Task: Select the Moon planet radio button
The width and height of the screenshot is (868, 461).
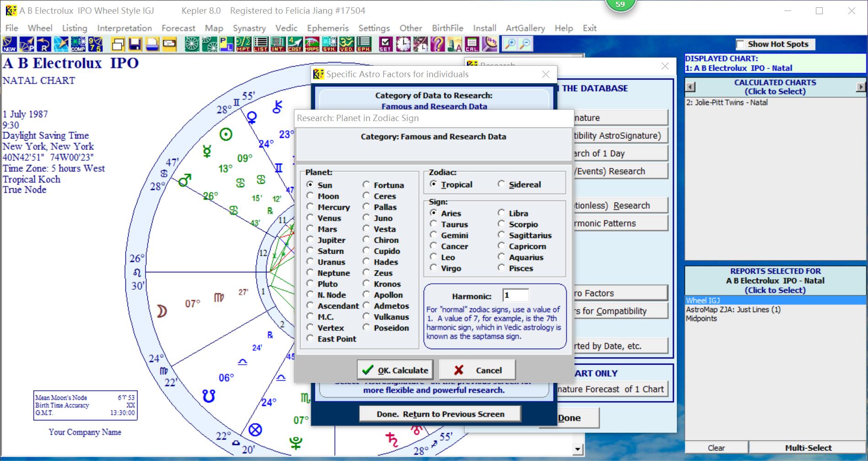Action: pos(311,196)
